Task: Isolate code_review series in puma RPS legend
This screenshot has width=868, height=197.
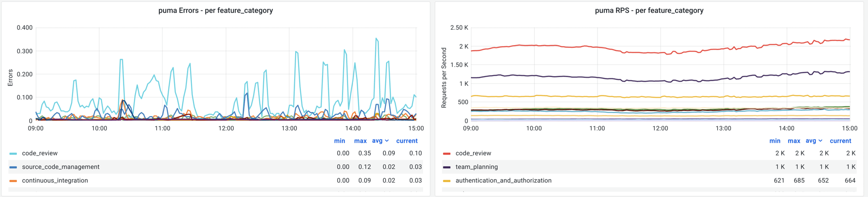Action: [473, 154]
